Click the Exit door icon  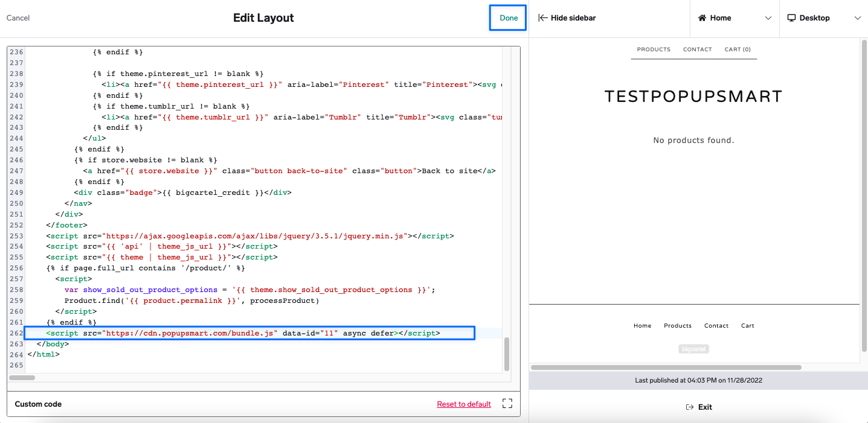click(x=690, y=407)
